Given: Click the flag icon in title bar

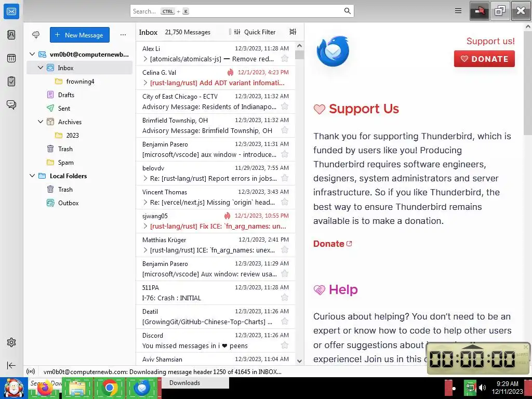Looking at the screenshot, I should coord(479,11).
